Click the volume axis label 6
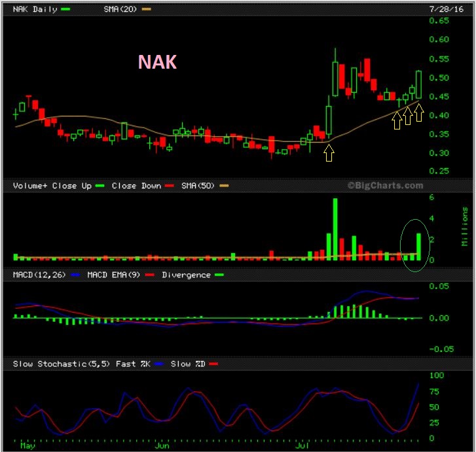Viewport: 476px width, 452px height. point(431,198)
